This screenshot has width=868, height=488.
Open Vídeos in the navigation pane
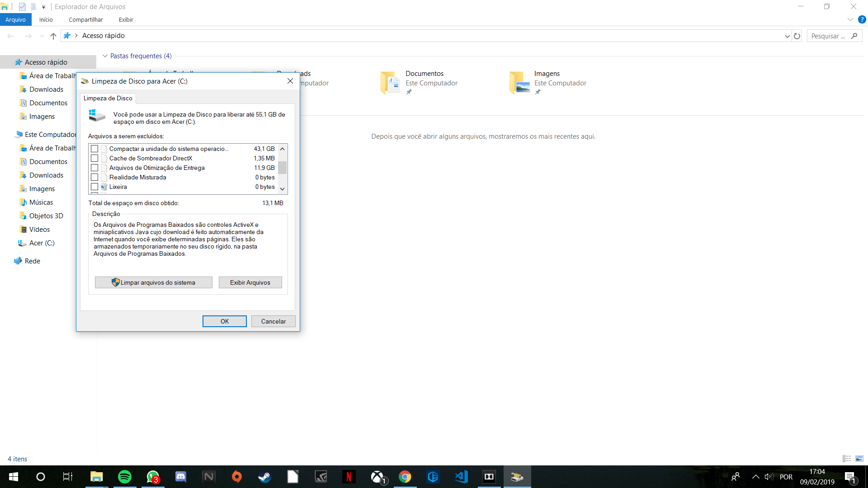pos(39,229)
